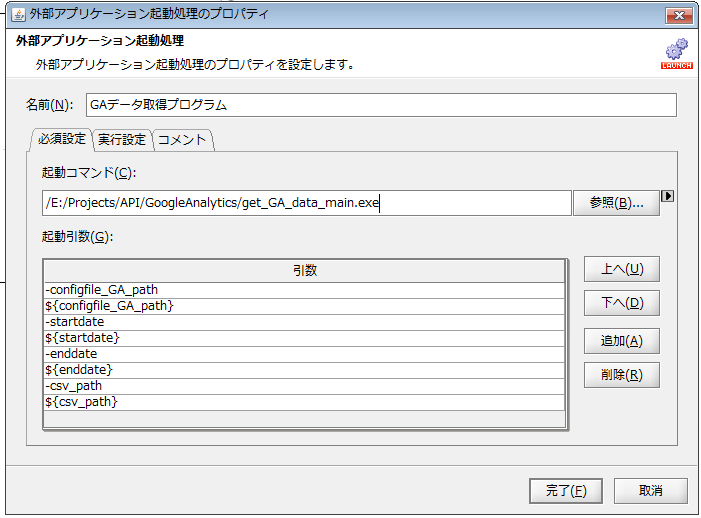Screen dimensions: 701x518
Task: Click the 完了(F) finish button
Action: click(566, 491)
